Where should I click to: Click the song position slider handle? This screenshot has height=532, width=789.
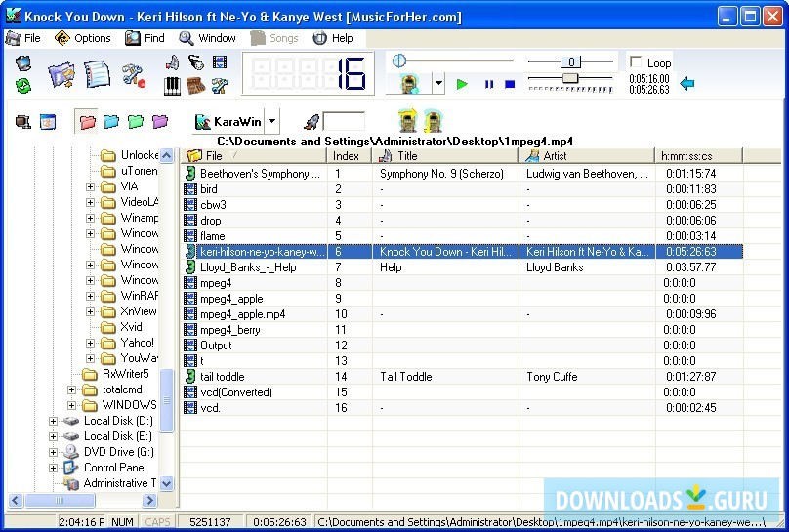tap(399, 61)
